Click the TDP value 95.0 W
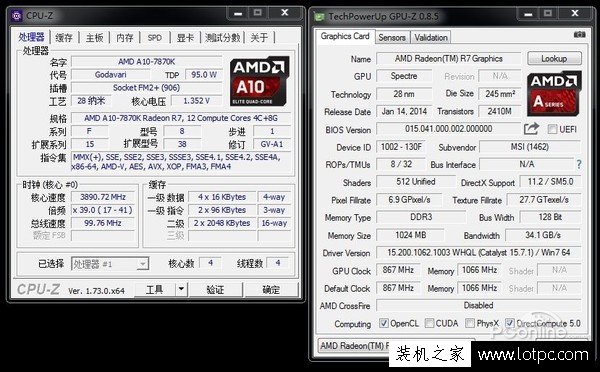 tap(204, 75)
